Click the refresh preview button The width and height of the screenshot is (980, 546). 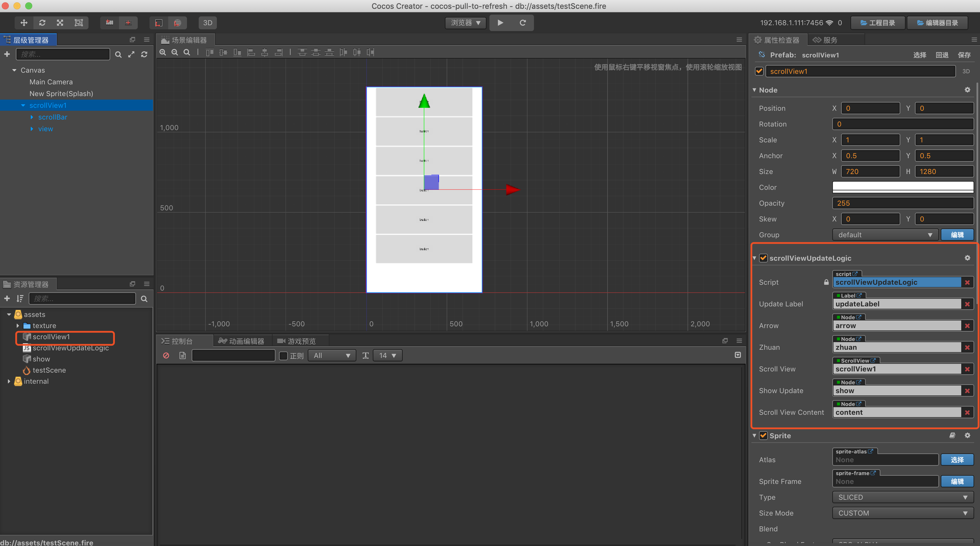pyautogui.click(x=523, y=23)
